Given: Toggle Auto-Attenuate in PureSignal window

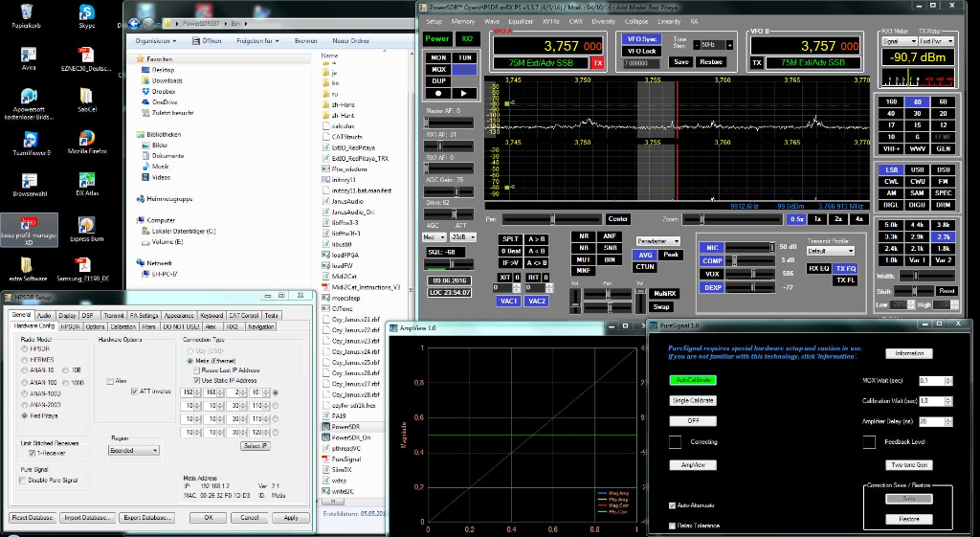Looking at the screenshot, I should pos(673,505).
